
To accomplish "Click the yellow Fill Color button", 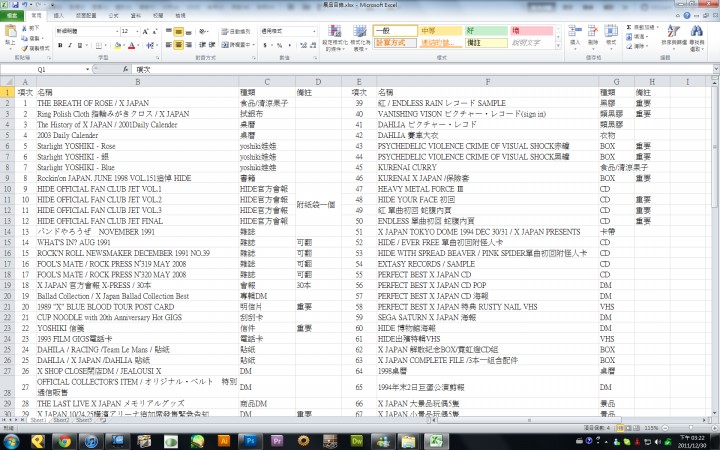I will click(117, 45).
